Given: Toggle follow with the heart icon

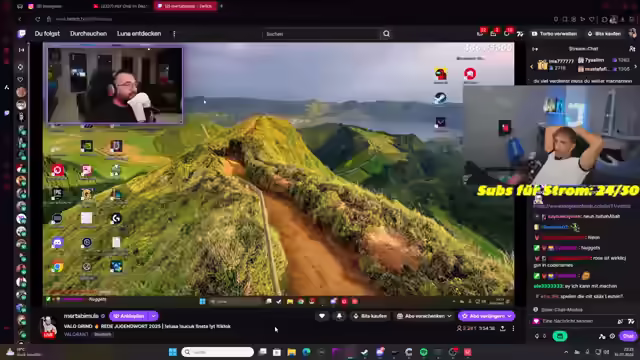Looking at the screenshot, I should point(322,316).
